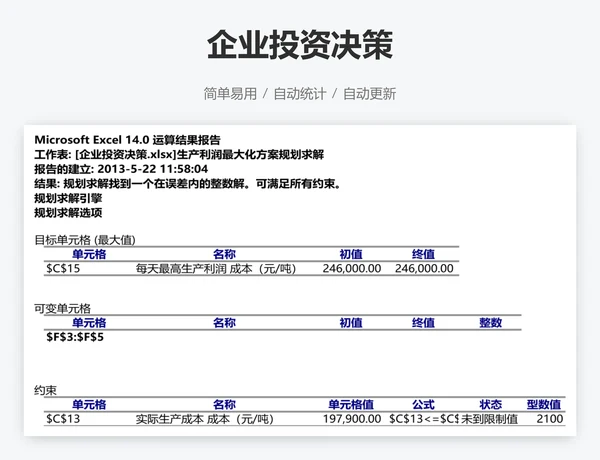Select the 规划求解选项 line

68,213
